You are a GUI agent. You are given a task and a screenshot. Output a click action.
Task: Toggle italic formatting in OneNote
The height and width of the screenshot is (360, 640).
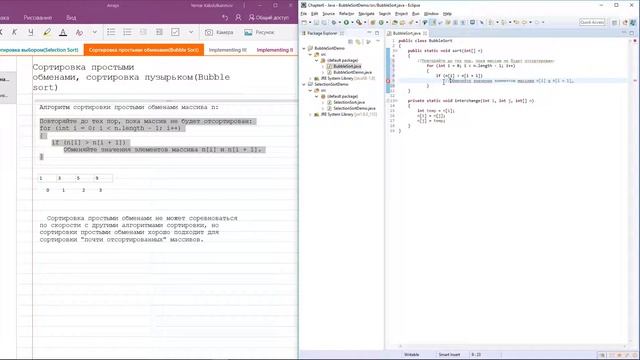15,32
